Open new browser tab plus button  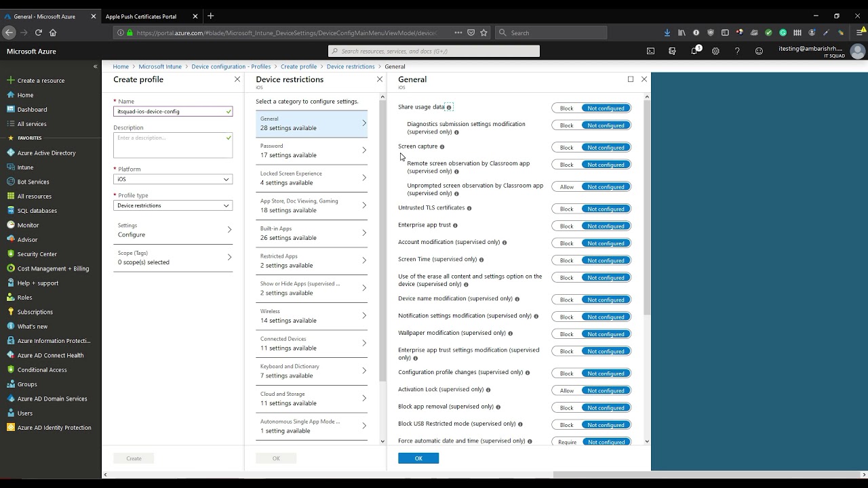tap(210, 16)
